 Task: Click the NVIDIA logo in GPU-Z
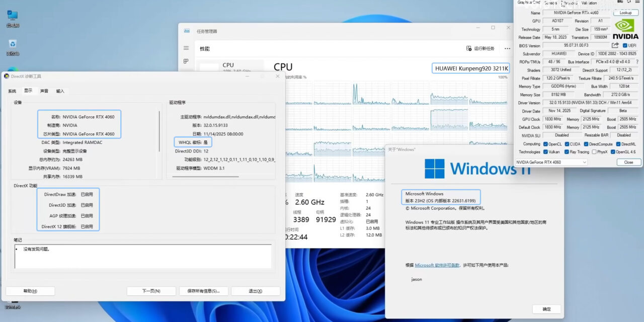(626, 30)
